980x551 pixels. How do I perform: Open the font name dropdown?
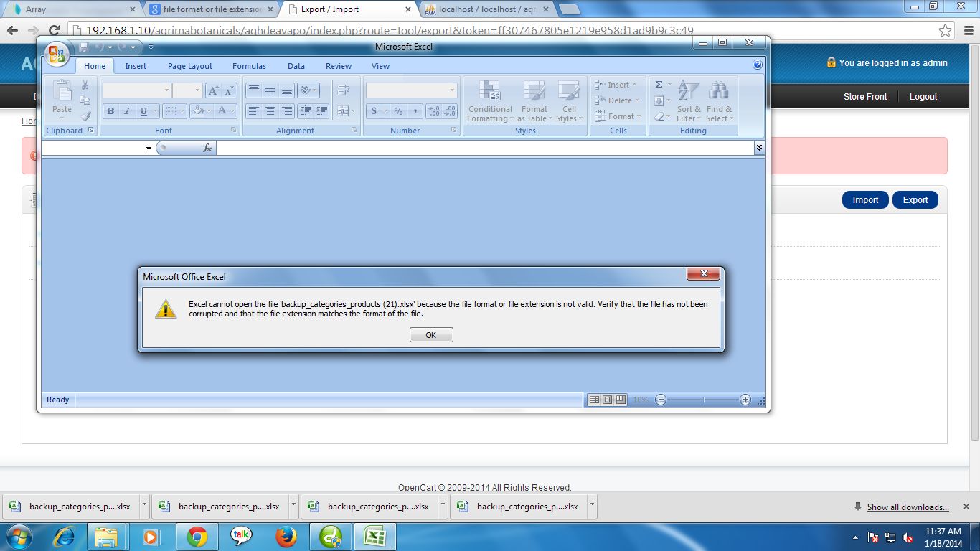(167, 90)
